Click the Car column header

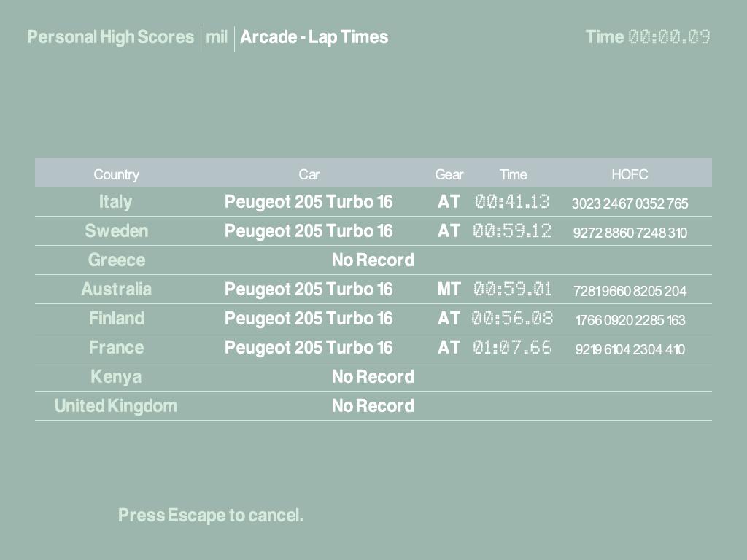(309, 174)
